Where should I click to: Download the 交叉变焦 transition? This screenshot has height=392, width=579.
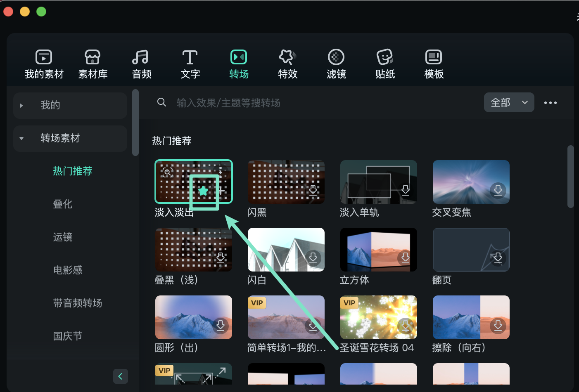498,190
